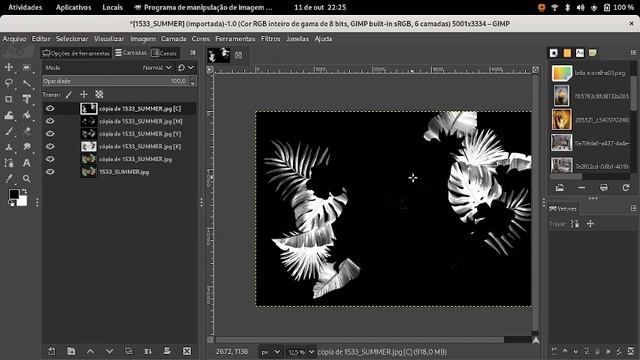The width and height of the screenshot is (640, 360).
Task: Select the Rectangle Select tool
Action: tap(27, 67)
